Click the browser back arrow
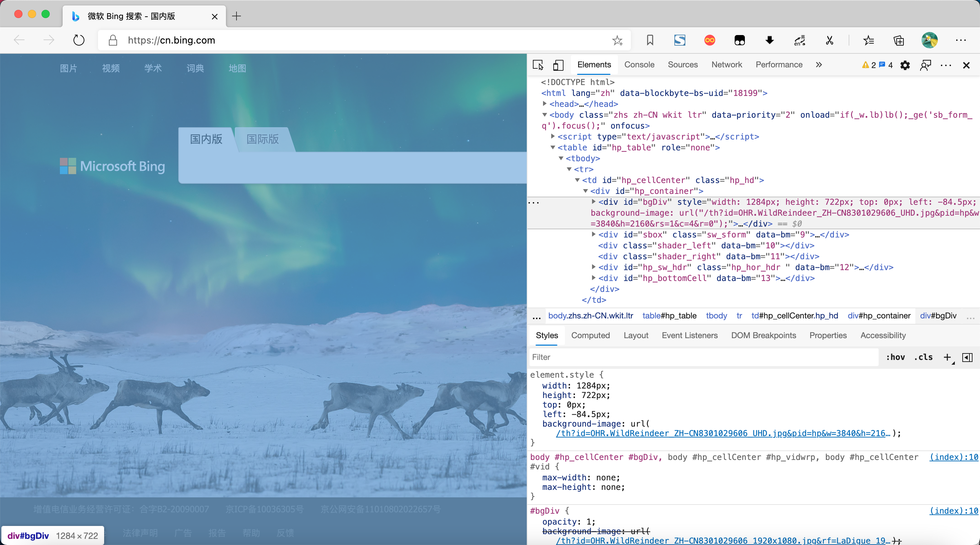980x545 pixels. [19, 40]
